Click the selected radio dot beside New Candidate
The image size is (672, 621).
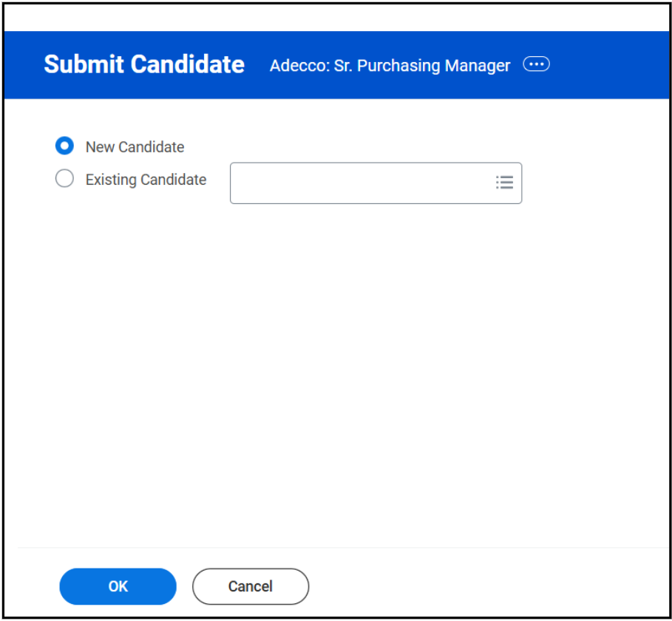(x=65, y=146)
